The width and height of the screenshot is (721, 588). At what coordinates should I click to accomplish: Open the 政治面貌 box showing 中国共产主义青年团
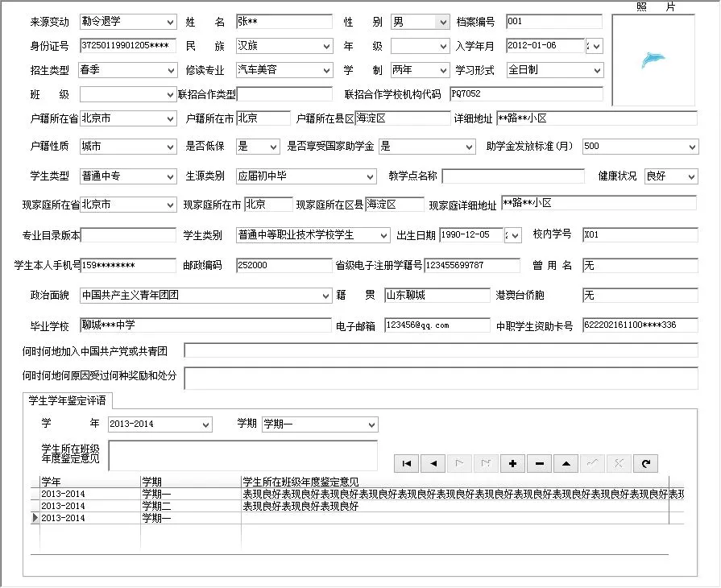point(325,296)
